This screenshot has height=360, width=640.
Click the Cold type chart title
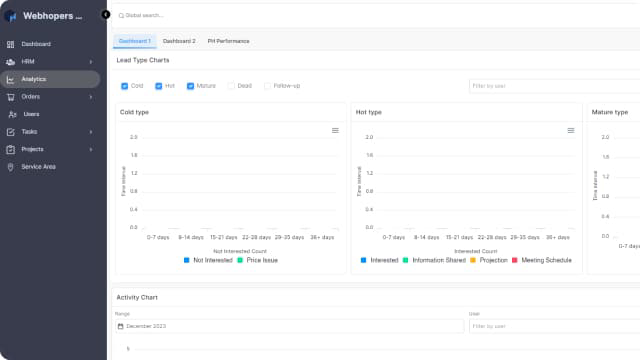click(x=134, y=112)
